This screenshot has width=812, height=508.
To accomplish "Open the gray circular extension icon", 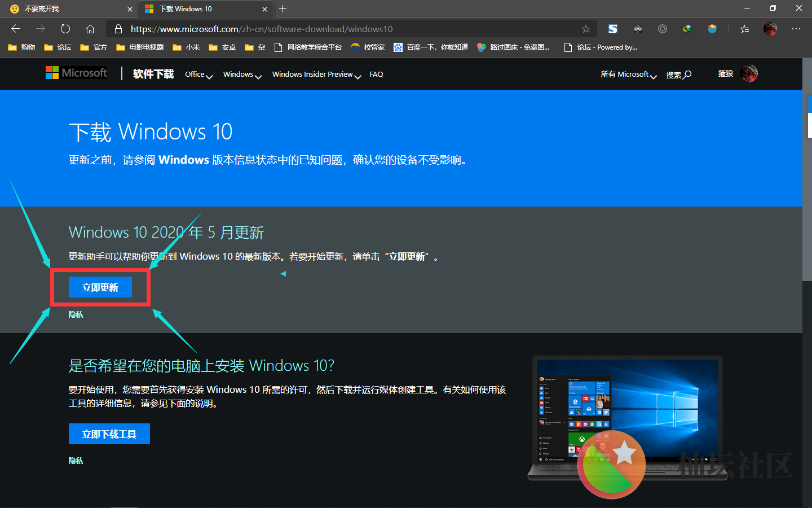I will click(x=663, y=29).
